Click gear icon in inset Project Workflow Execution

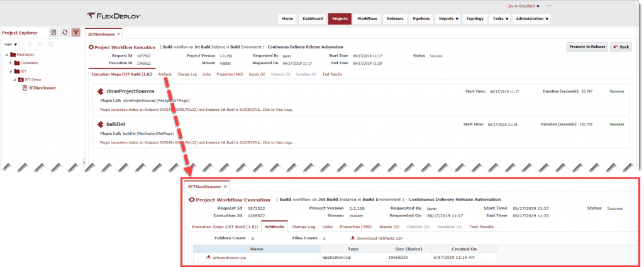[191, 200]
